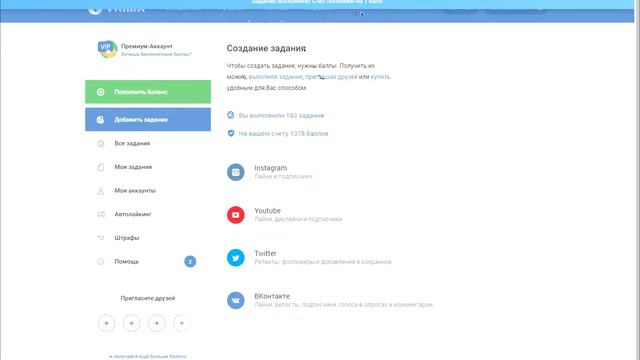The image size is (640, 360).
Task: Click the Instagram round icon
Action: point(236,172)
